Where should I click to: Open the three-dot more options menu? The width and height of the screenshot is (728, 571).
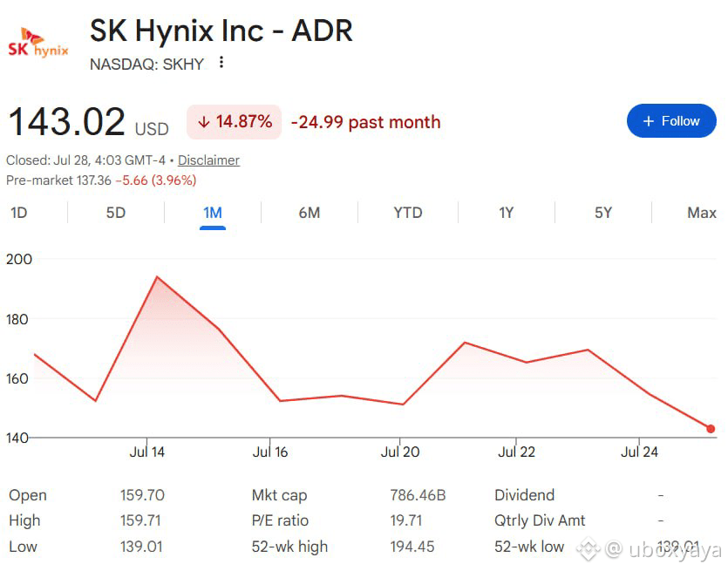(x=221, y=62)
